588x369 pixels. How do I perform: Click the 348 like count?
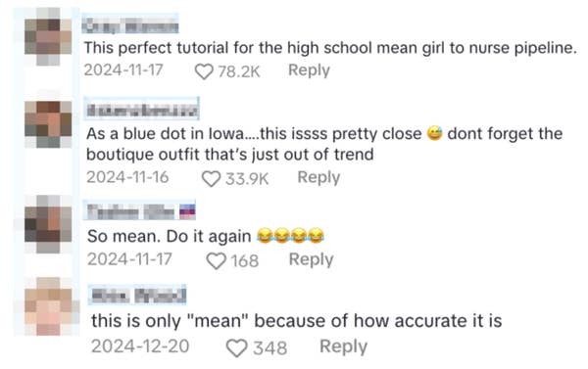[270, 348]
